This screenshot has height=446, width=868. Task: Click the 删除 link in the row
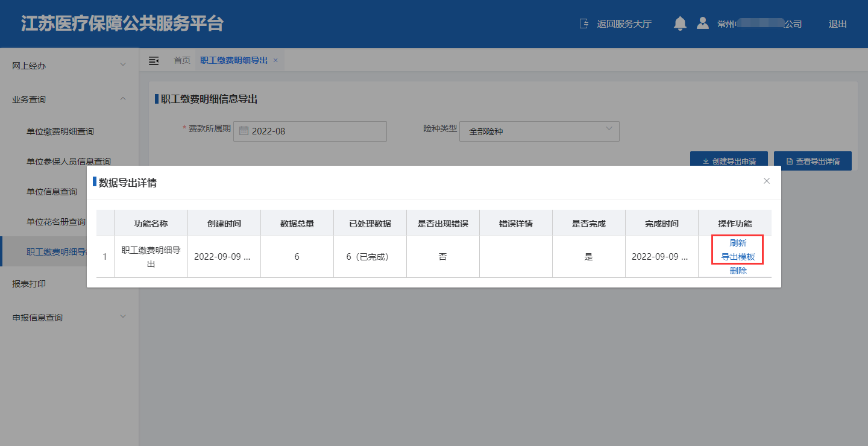[x=738, y=271]
